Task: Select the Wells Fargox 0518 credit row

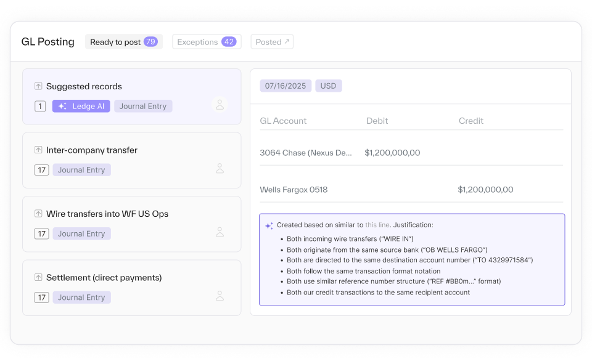Action: [411, 190]
